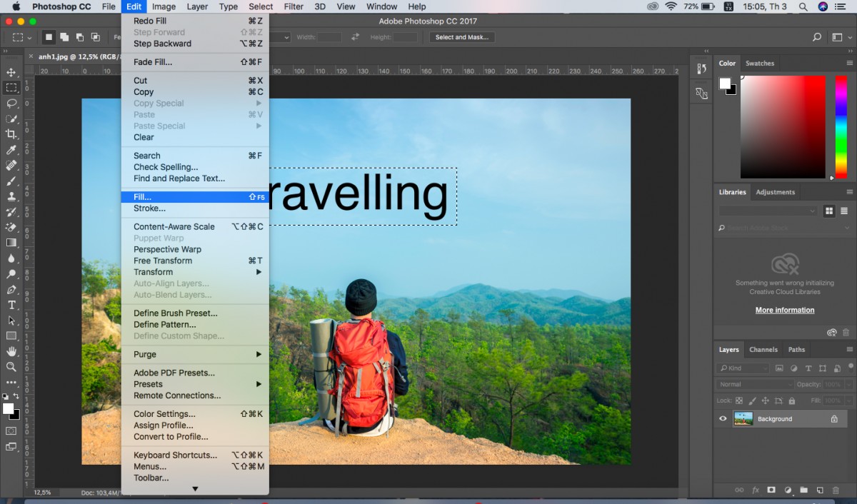Image resolution: width=857 pixels, height=504 pixels.
Task: Open More information in Libraries panel
Action: pos(785,310)
